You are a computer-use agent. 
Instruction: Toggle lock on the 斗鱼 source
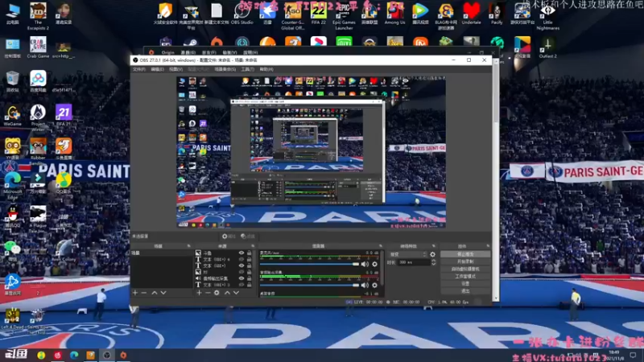coord(250,253)
